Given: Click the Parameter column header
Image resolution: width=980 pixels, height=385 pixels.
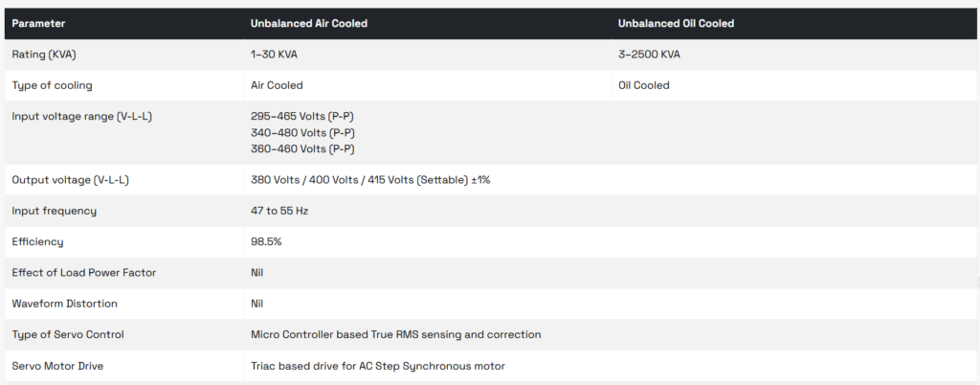Looking at the screenshot, I should tap(38, 23).
